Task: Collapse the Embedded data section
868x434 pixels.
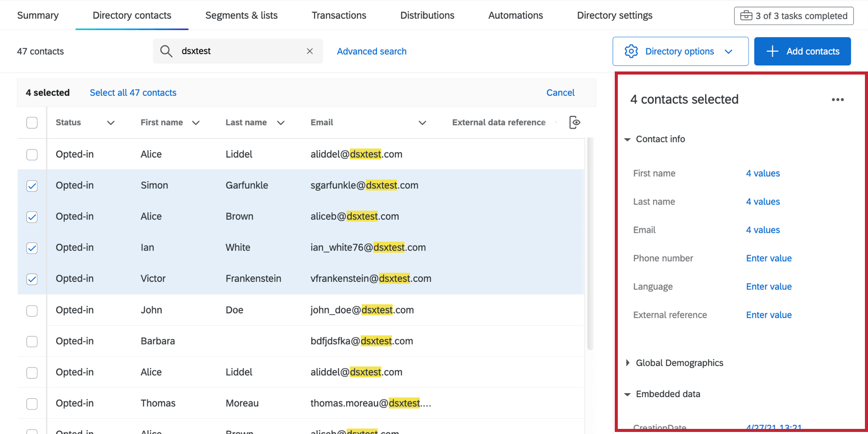Action: 628,394
